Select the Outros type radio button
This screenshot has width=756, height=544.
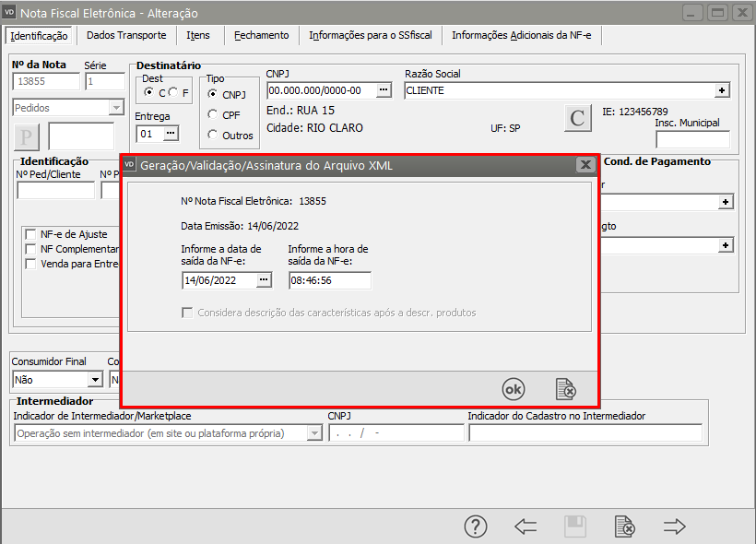(x=213, y=136)
